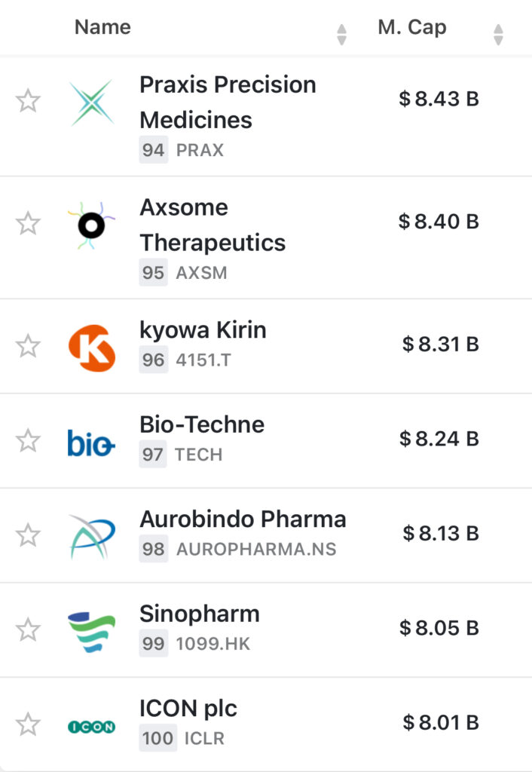This screenshot has width=532, height=772.
Task: Toggle favorite star for Sinopharm
Action: point(28,630)
